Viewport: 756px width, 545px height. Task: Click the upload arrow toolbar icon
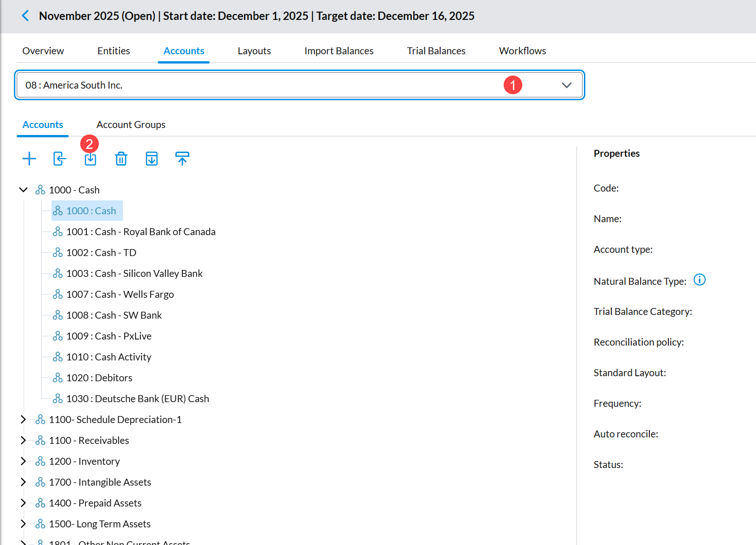pyautogui.click(x=182, y=159)
